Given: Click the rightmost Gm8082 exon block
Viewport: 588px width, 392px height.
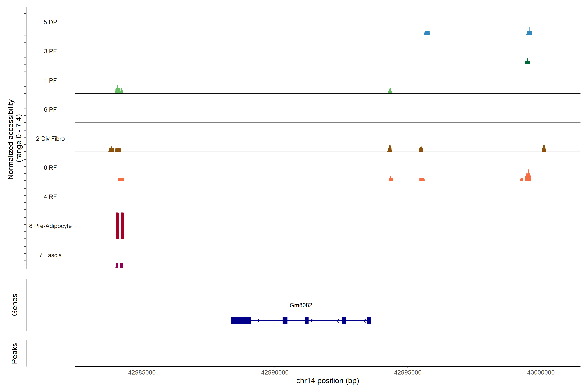Looking at the screenshot, I should (x=369, y=320).
